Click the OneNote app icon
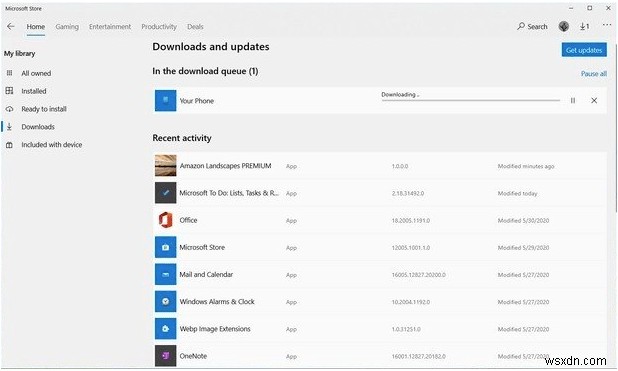The width and height of the screenshot is (618, 371). pyautogui.click(x=166, y=356)
